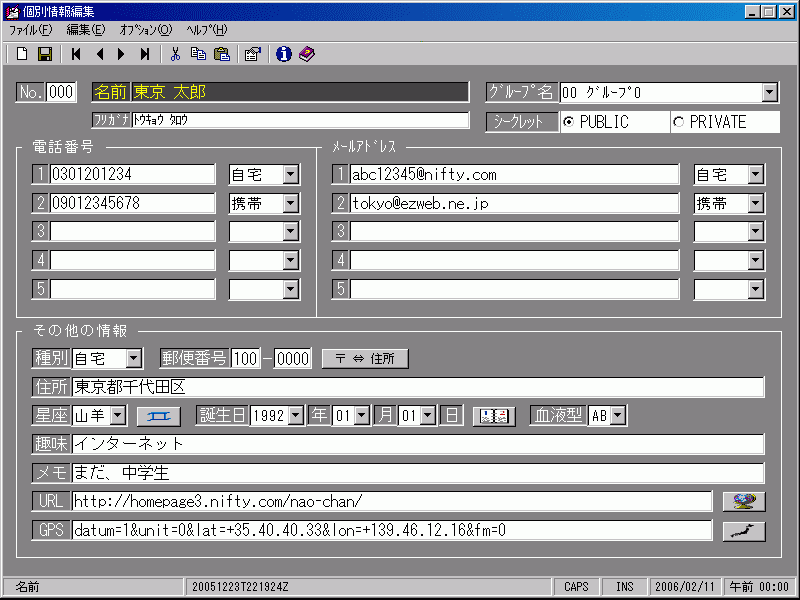Click the time 午前 00:00 in the status bar
The width and height of the screenshot is (800, 600).
[x=759, y=587]
